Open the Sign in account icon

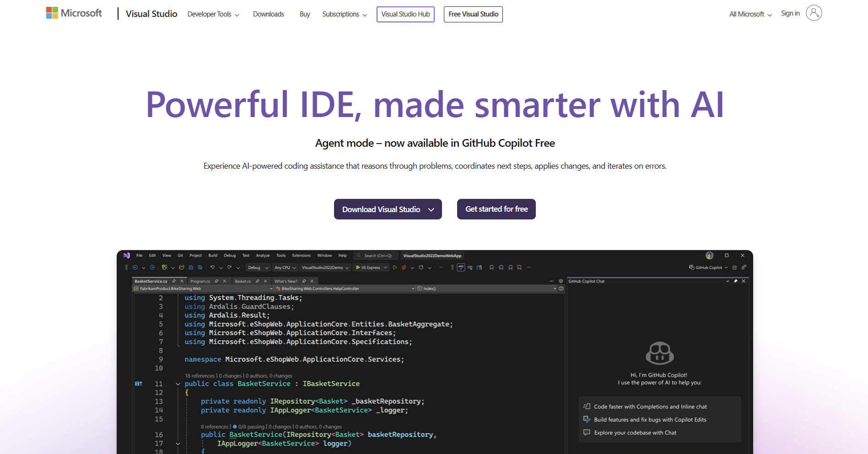point(814,13)
